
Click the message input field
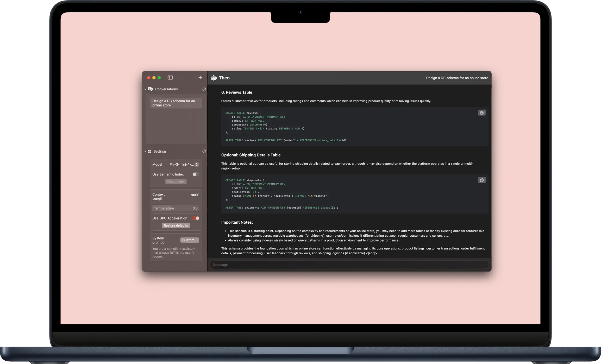349,265
